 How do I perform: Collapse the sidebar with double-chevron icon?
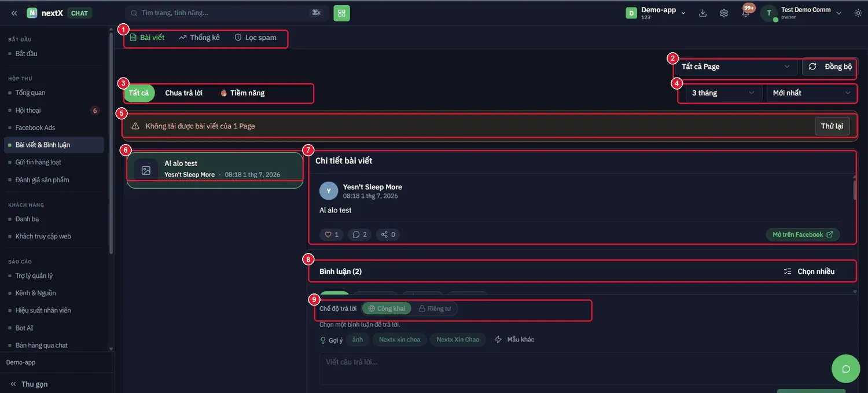point(14,13)
